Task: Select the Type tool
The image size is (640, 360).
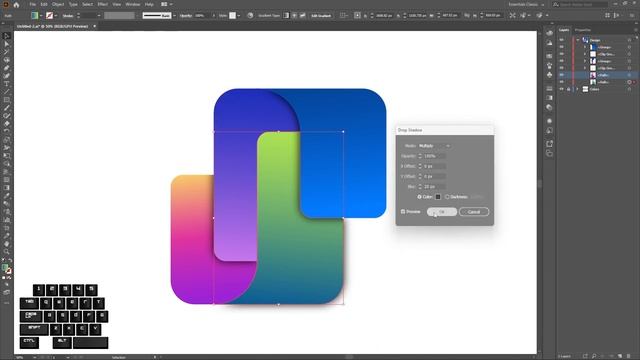Action: [7, 84]
